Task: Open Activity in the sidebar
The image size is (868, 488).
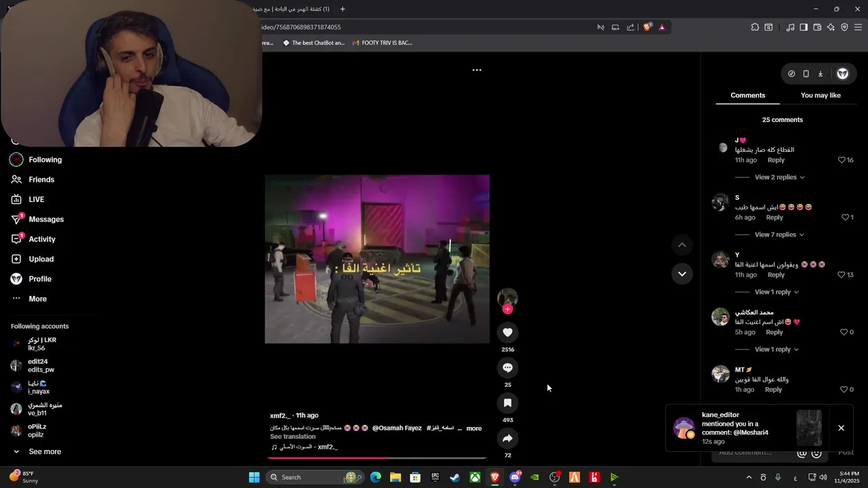Action: 41,239
